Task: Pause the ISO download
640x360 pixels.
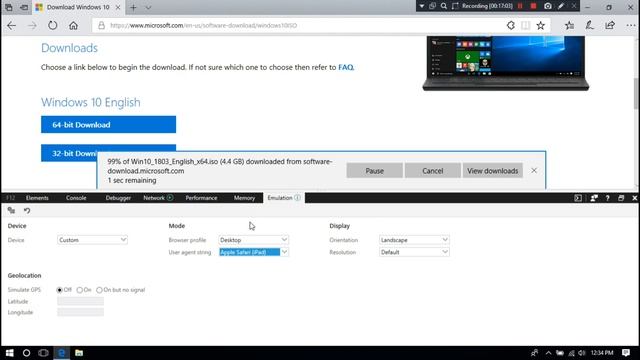Action: click(374, 171)
